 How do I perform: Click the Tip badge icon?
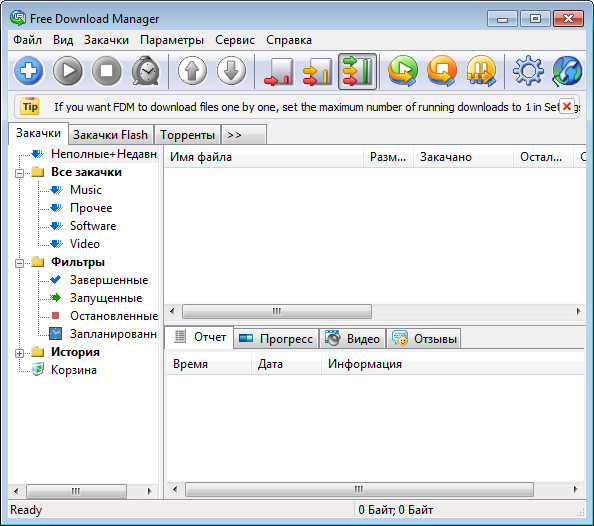(30, 107)
